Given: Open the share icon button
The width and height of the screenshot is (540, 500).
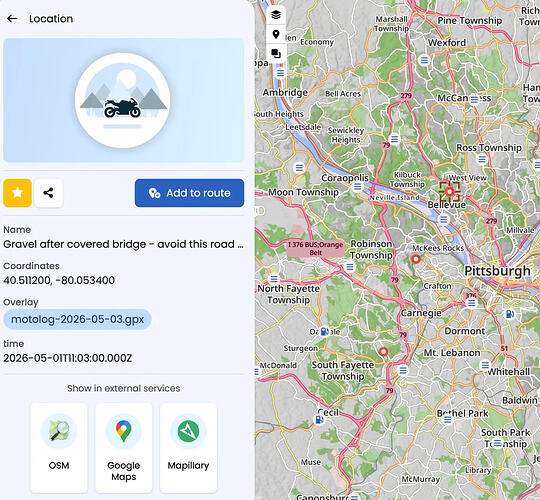Looking at the screenshot, I should click(x=49, y=193).
